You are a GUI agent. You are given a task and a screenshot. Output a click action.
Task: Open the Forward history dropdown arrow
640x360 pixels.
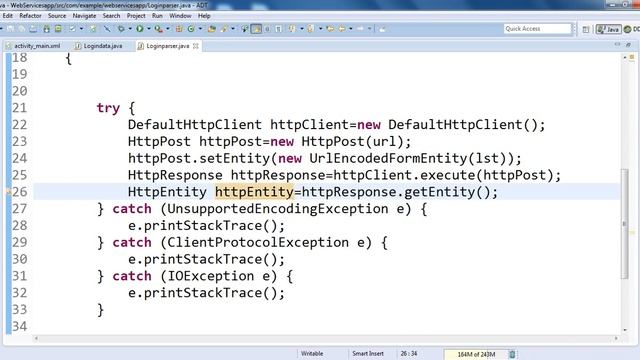[369, 29]
